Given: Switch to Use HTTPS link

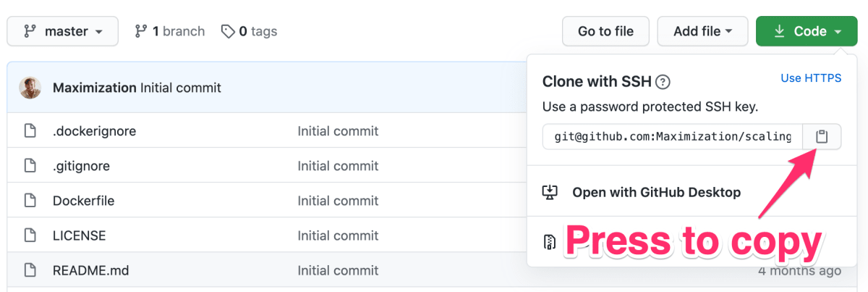Looking at the screenshot, I should [x=811, y=78].
